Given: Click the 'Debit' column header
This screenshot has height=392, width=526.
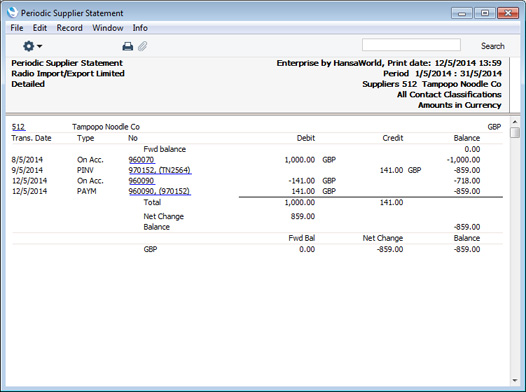Looking at the screenshot, I should click(x=306, y=138).
